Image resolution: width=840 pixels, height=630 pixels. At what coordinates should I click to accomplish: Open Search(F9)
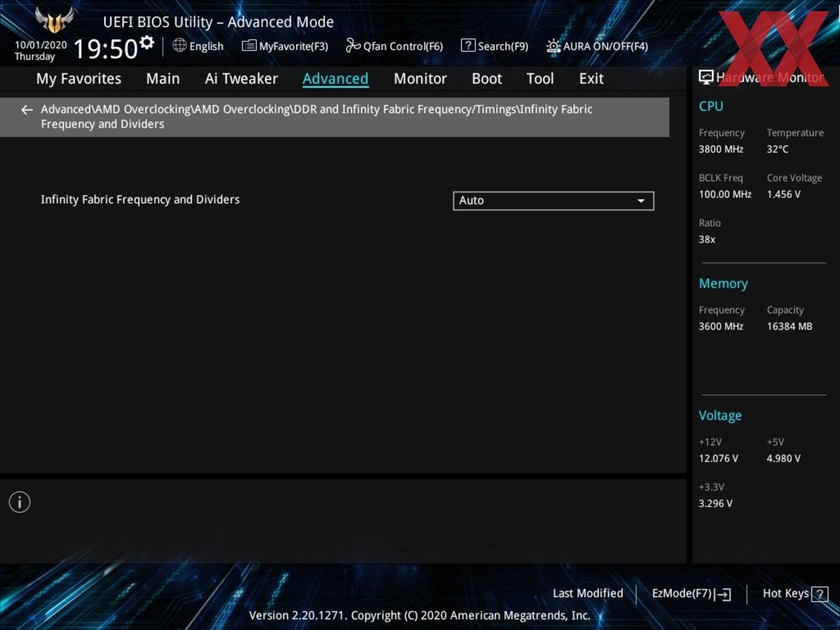[495, 46]
